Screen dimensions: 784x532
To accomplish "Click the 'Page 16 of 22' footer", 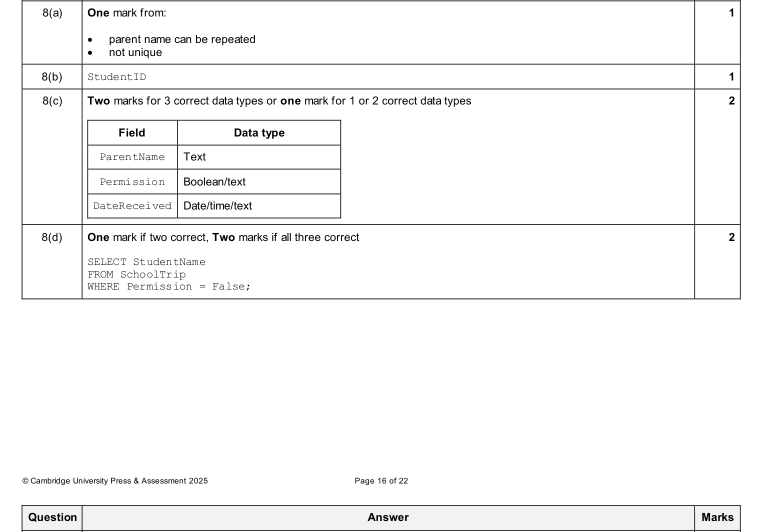I will click(x=381, y=481).
